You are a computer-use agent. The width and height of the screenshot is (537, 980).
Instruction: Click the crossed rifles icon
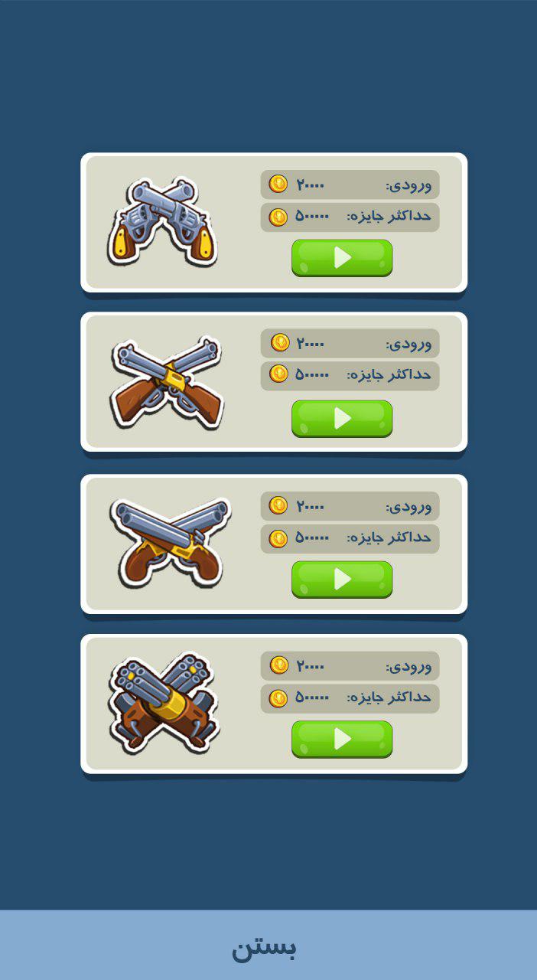coord(167,382)
